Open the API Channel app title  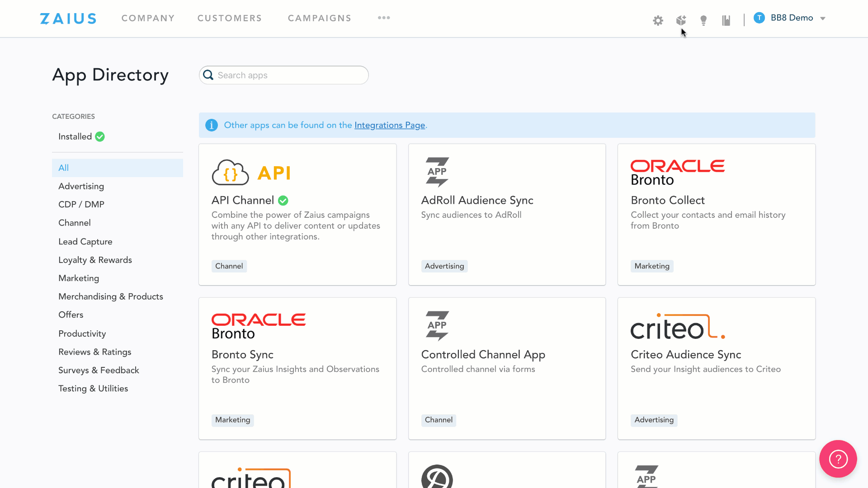click(243, 200)
